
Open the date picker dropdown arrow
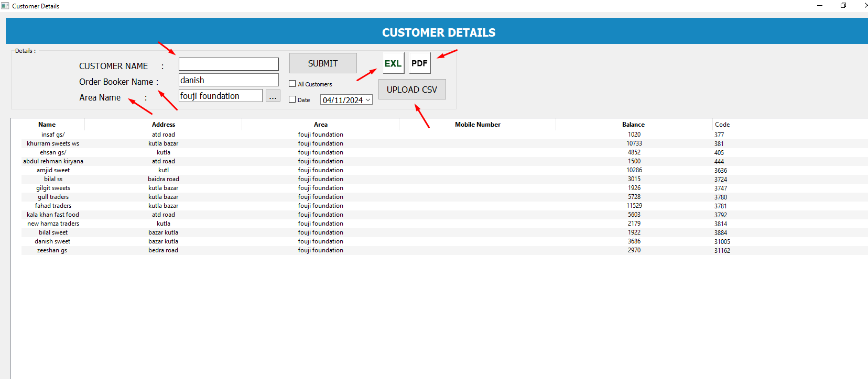tap(368, 100)
